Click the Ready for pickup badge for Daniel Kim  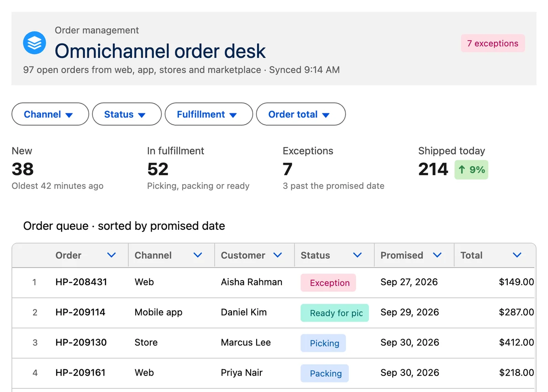point(335,313)
